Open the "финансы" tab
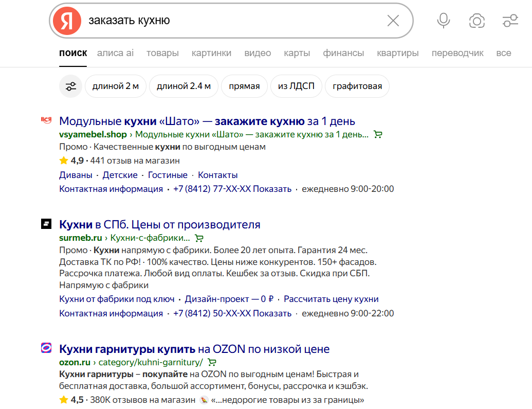The width and height of the screenshot is (532, 409). (x=343, y=53)
